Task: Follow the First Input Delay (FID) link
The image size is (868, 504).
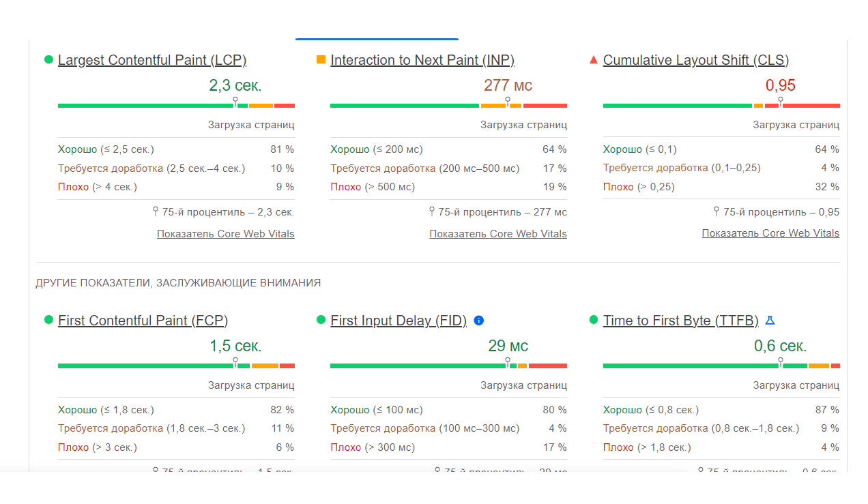Action: (x=398, y=321)
